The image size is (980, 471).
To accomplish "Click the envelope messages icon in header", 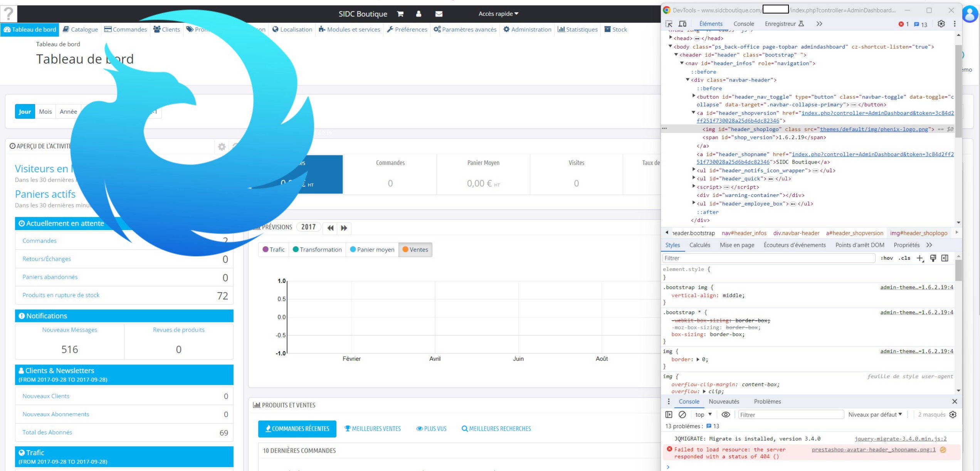I will (x=439, y=14).
